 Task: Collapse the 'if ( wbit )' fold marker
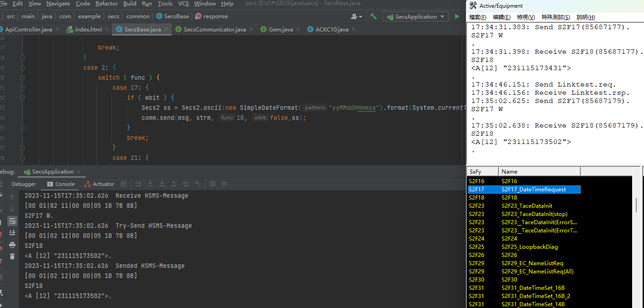[22, 98]
